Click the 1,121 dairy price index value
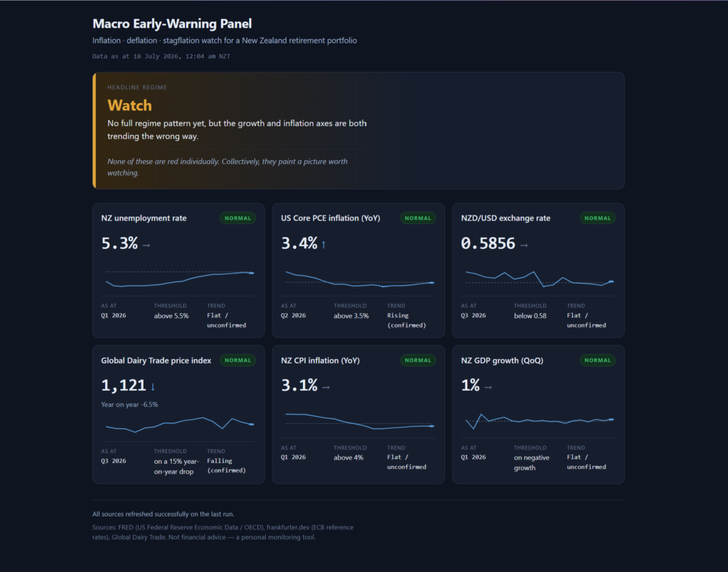 [x=124, y=385]
